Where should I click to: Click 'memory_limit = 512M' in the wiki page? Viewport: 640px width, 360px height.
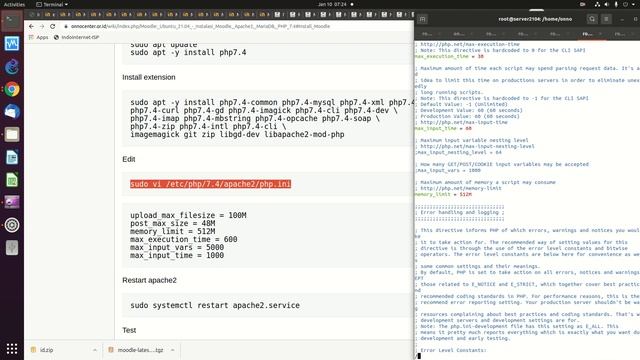click(173, 231)
